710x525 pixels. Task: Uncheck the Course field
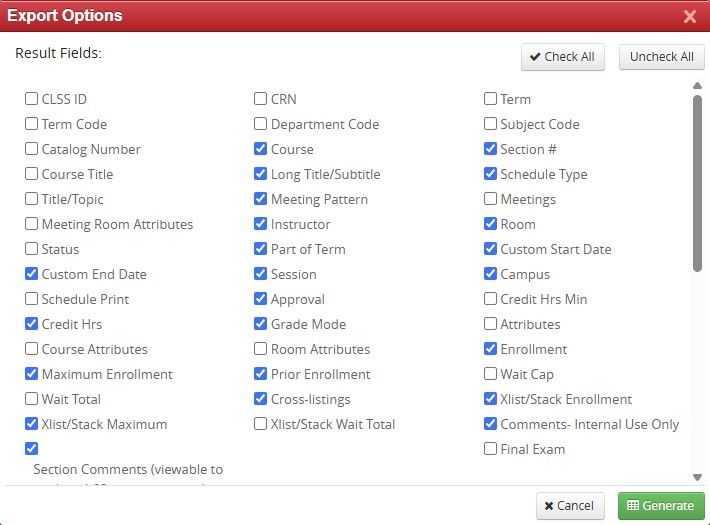point(261,149)
